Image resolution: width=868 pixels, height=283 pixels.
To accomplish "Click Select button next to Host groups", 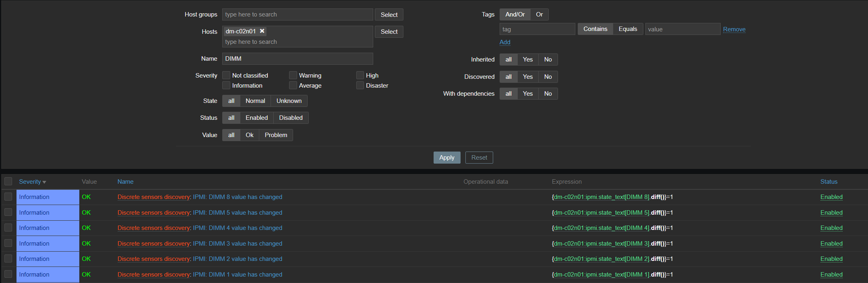I will coord(389,14).
